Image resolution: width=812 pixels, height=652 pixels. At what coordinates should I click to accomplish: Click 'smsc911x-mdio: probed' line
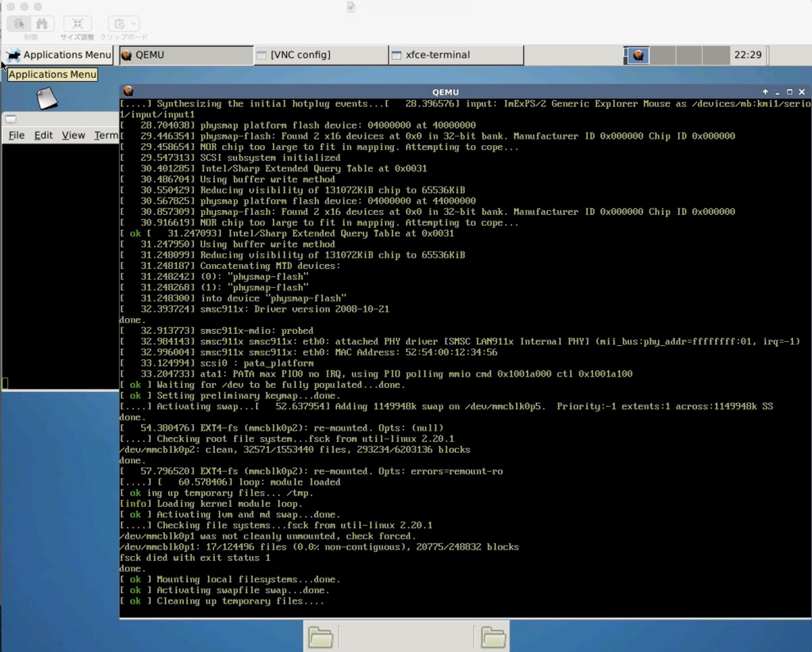click(x=216, y=331)
